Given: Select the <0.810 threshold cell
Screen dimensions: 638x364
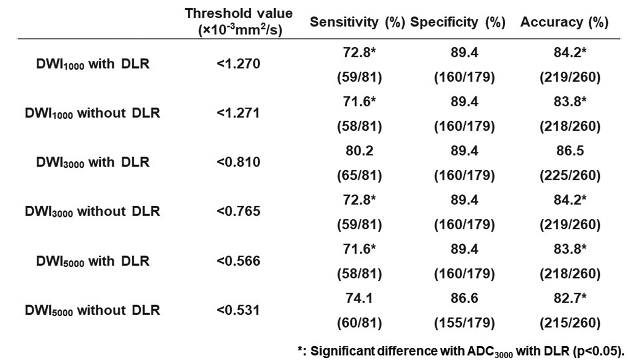Looking at the screenshot, I should (238, 162).
